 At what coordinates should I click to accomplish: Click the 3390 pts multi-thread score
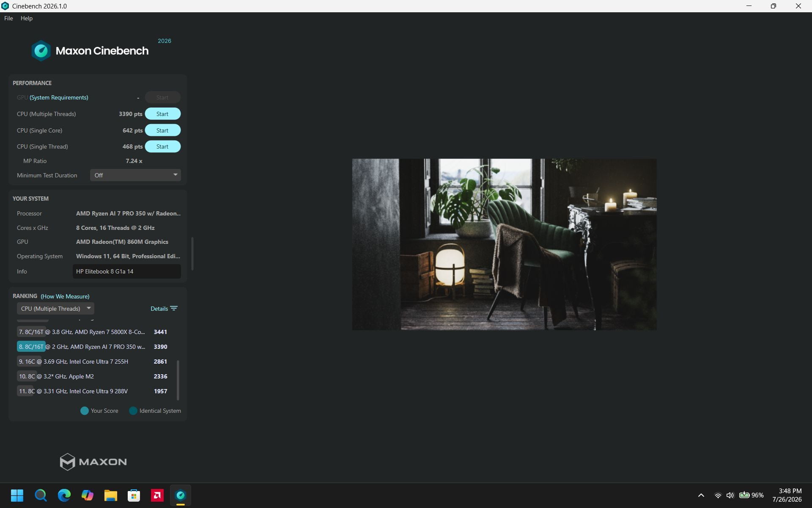131,114
